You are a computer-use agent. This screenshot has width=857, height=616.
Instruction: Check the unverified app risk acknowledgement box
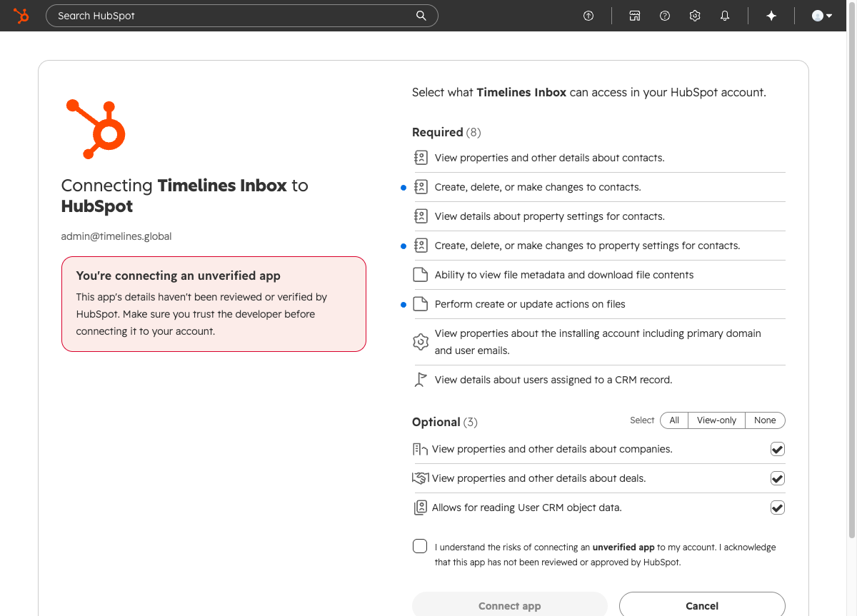pos(420,546)
